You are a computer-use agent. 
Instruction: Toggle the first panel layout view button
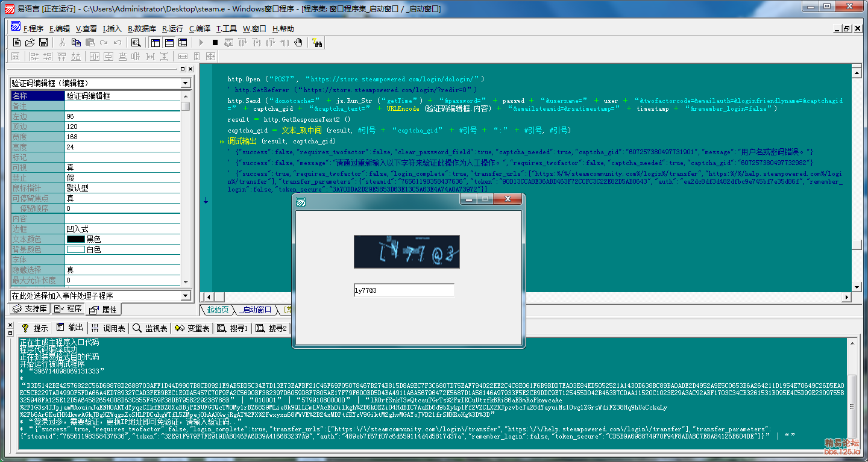[x=156, y=42]
